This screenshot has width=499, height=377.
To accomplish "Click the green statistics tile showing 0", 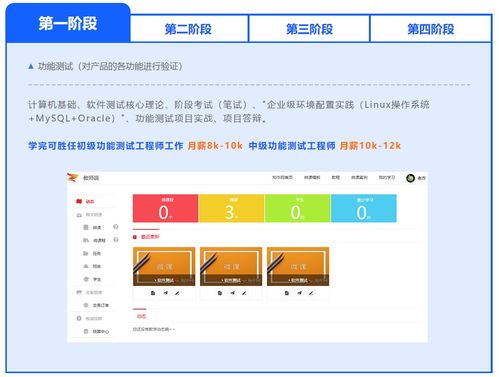I will click(297, 208).
